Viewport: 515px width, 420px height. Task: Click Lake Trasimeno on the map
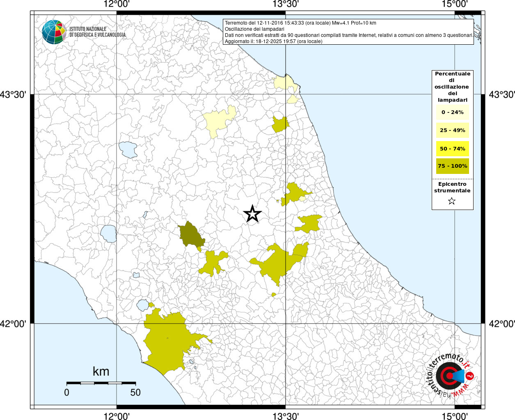click(x=128, y=150)
